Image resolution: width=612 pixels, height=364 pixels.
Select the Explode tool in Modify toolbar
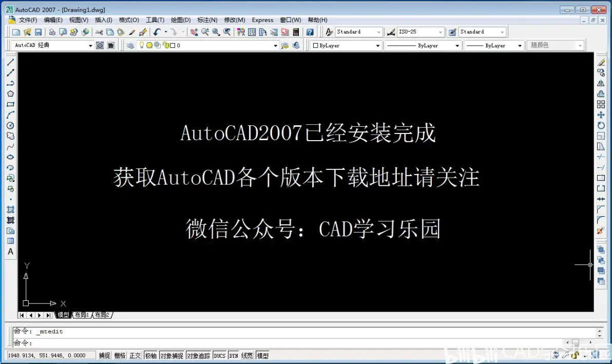point(601,231)
